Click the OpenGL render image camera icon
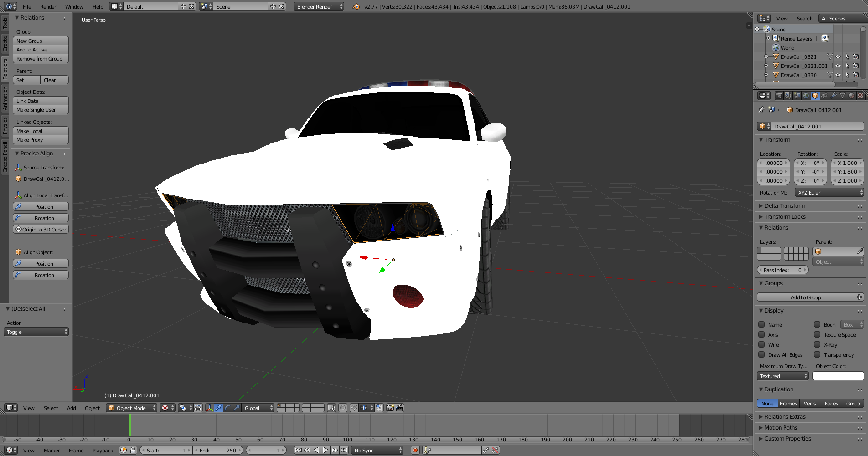The image size is (868, 456). pyautogui.click(x=391, y=408)
